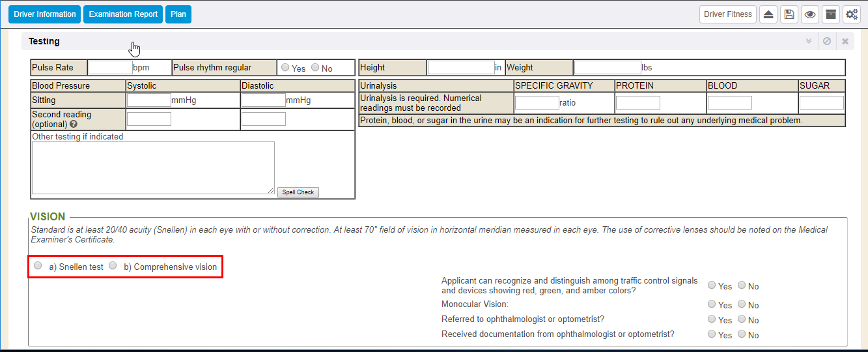Mark No for Monocular Vision
This screenshot has height=352, width=868.
[742, 304]
